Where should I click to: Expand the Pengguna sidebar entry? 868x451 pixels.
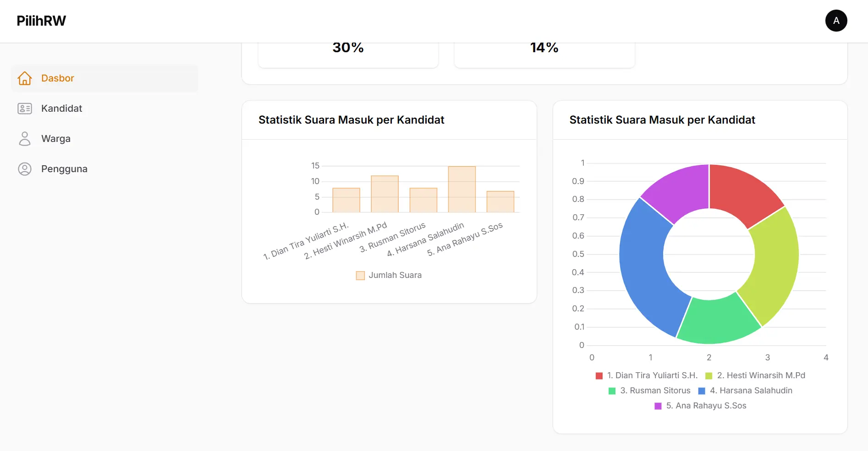point(64,168)
